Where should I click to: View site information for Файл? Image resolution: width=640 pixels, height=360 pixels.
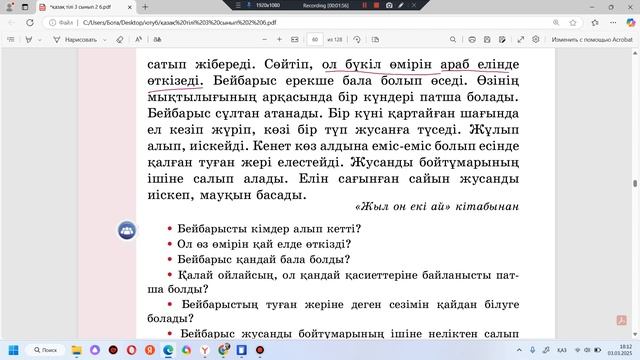[x=61, y=22]
